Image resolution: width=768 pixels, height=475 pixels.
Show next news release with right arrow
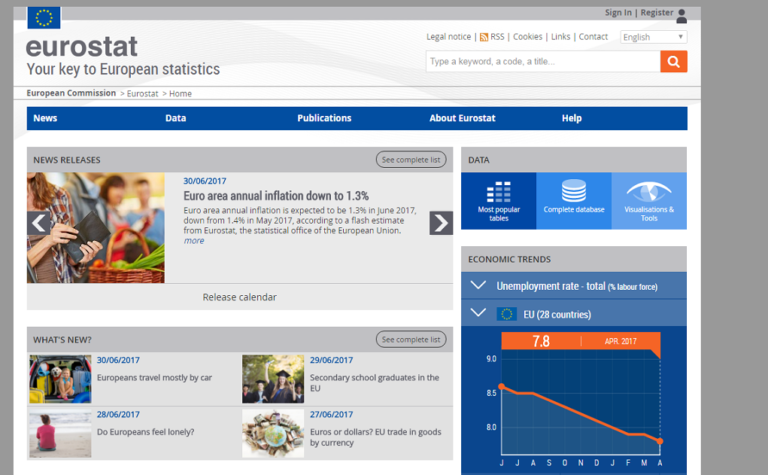441,223
